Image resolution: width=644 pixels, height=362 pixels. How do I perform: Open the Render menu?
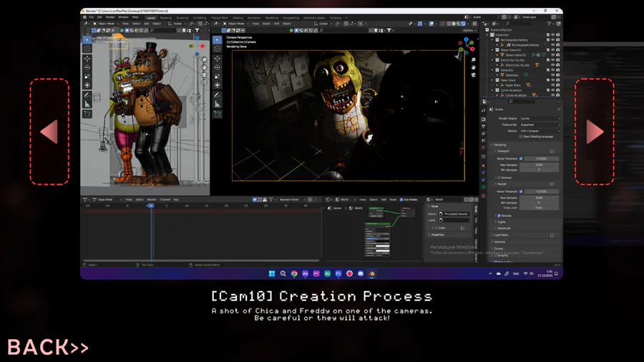click(110, 17)
